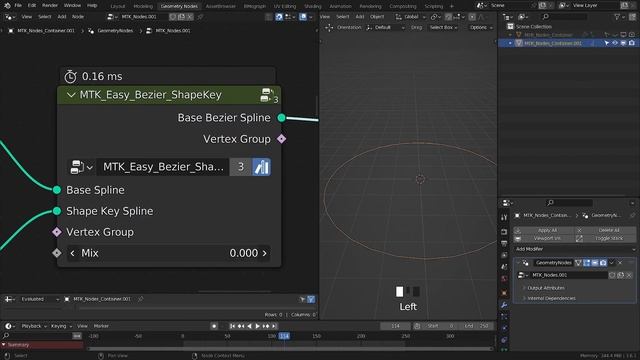Remove GeometryNodes modifier with X
The image size is (640, 360).
(620, 263)
